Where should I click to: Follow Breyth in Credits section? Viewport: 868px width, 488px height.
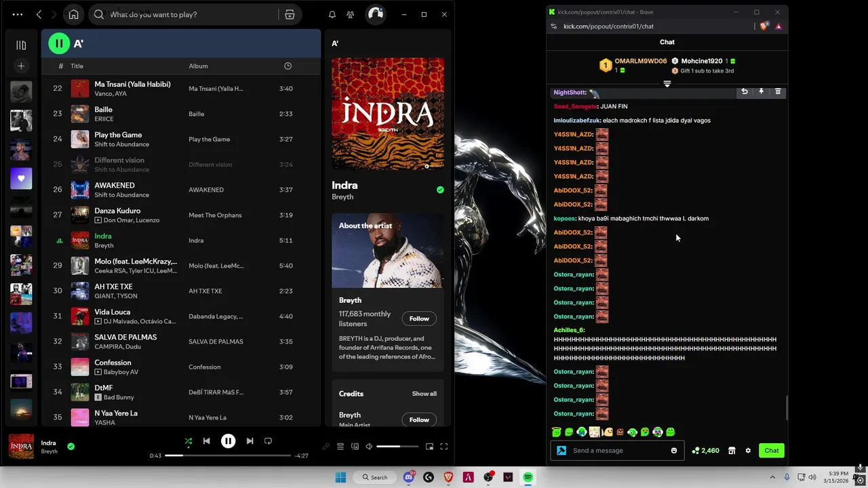[x=419, y=420]
